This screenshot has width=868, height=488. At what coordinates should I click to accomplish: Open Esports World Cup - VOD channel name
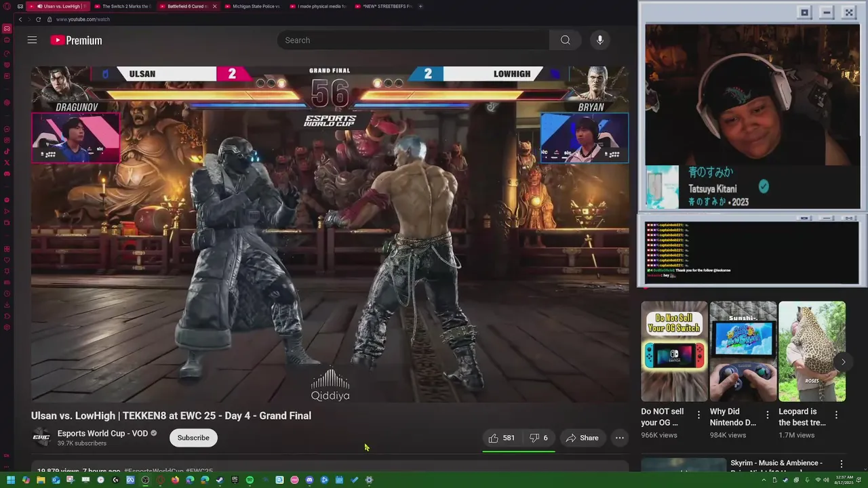tap(102, 434)
